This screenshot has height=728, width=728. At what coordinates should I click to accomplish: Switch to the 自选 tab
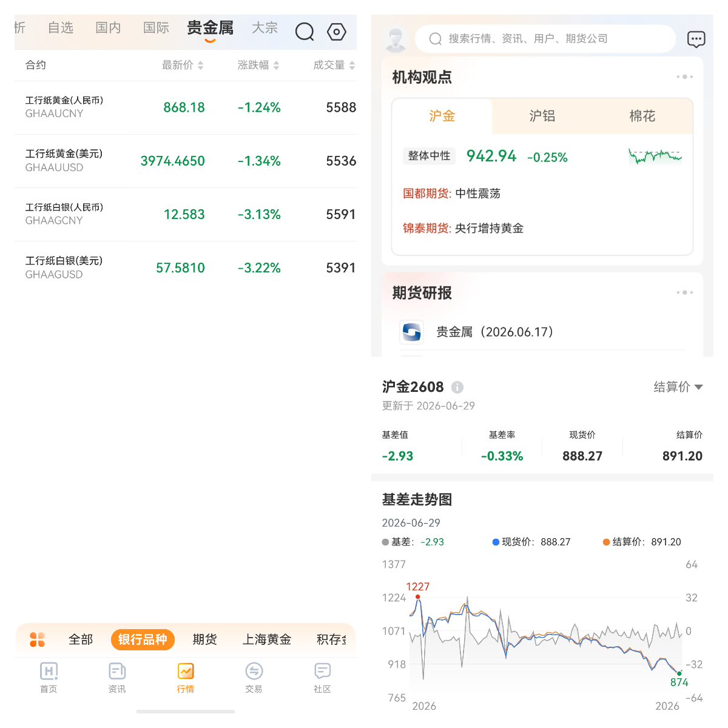(61, 28)
